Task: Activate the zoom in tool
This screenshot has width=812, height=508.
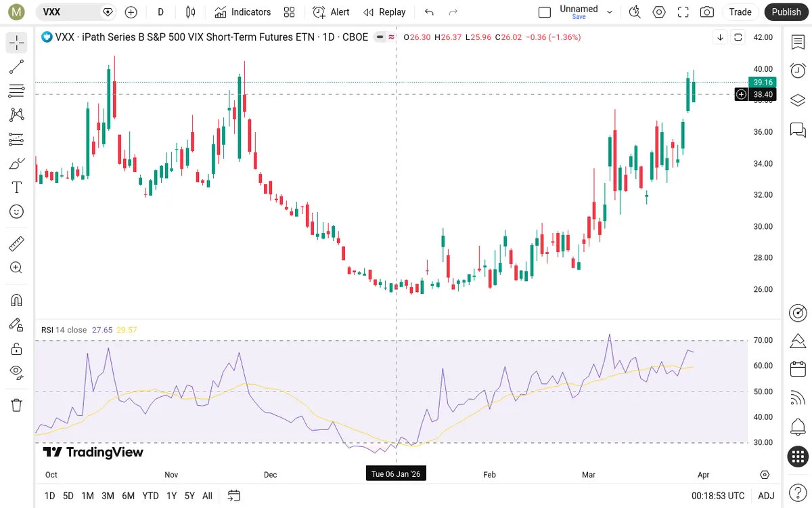Action: pos(17,268)
